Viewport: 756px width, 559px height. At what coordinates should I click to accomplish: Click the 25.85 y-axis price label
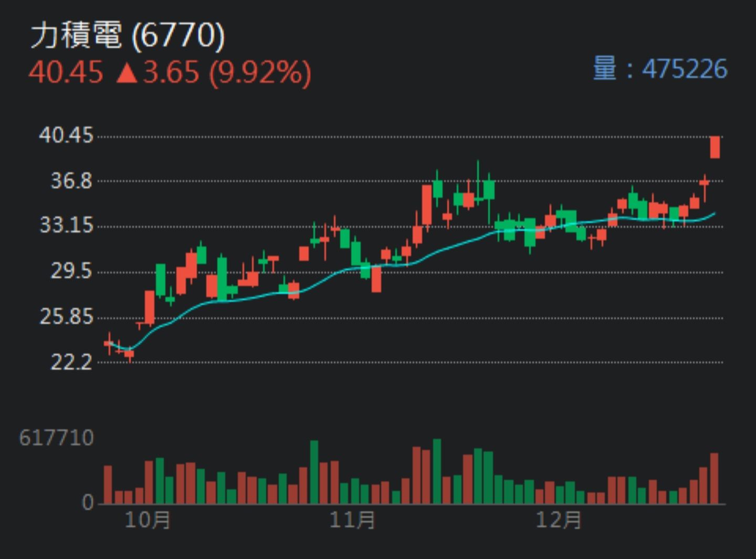coord(67,317)
